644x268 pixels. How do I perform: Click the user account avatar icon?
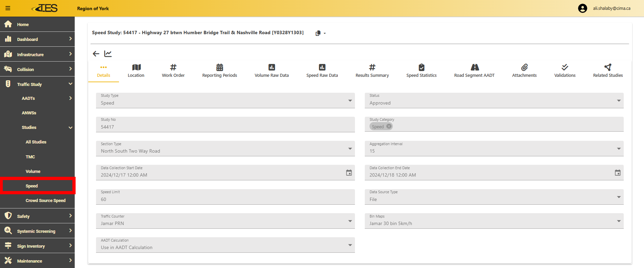click(x=582, y=8)
